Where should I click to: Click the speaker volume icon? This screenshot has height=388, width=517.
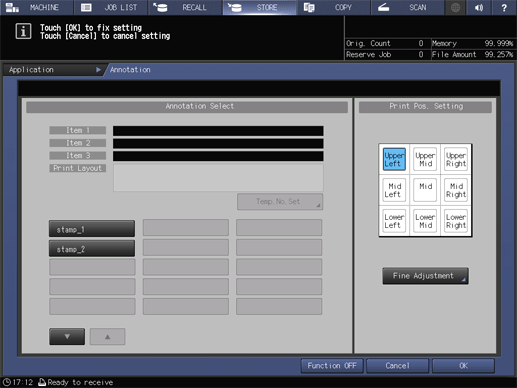point(479,7)
